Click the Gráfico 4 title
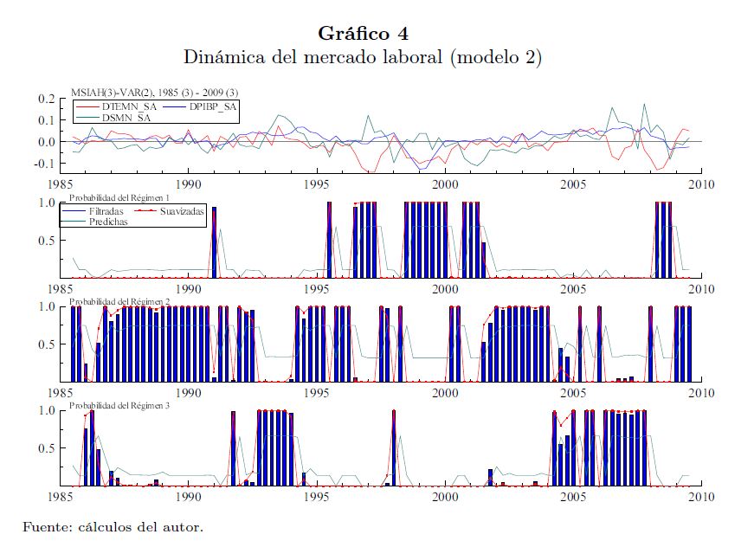 click(x=363, y=34)
